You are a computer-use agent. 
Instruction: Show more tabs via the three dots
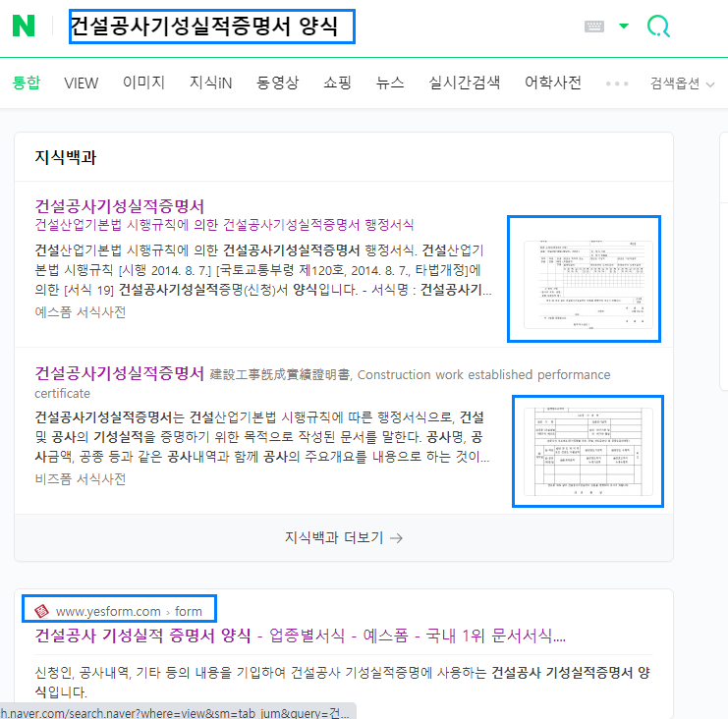coord(617,84)
